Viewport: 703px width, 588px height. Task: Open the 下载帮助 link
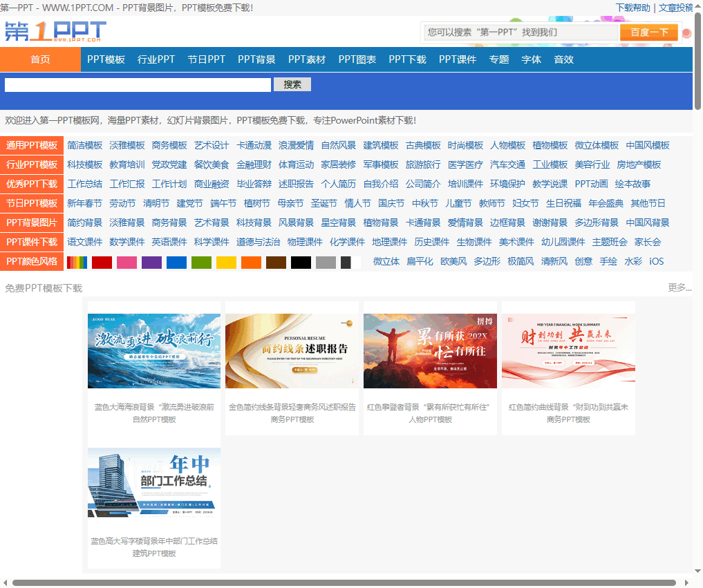pyautogui.click(x=632, y=8)
